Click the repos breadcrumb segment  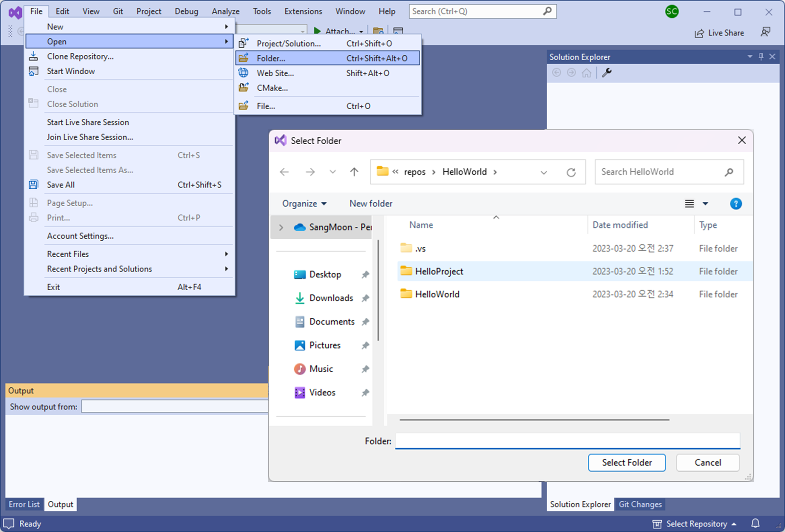click(415, 172)
